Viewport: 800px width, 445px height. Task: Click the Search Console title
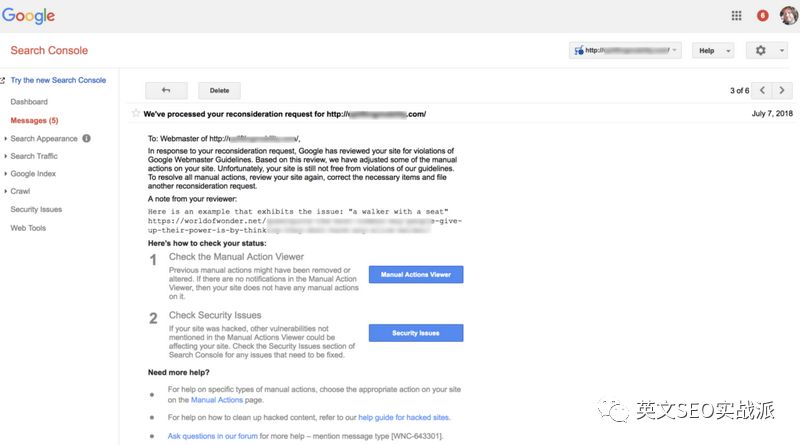point(49,51)
